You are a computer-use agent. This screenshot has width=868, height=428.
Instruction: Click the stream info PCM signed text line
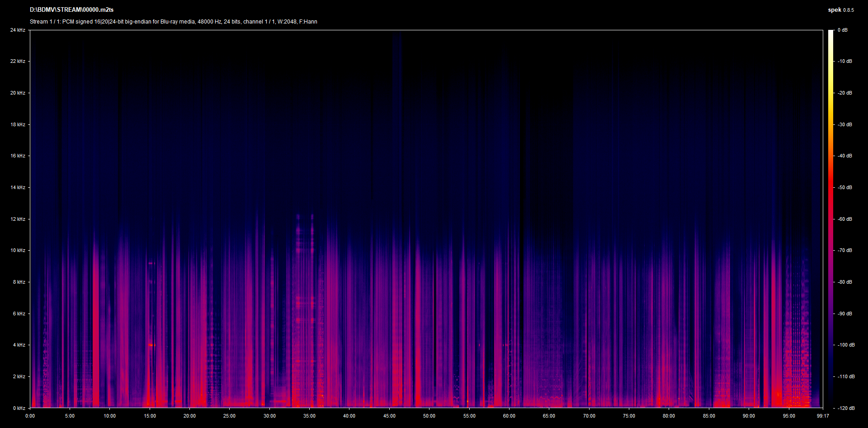point(173,22)
